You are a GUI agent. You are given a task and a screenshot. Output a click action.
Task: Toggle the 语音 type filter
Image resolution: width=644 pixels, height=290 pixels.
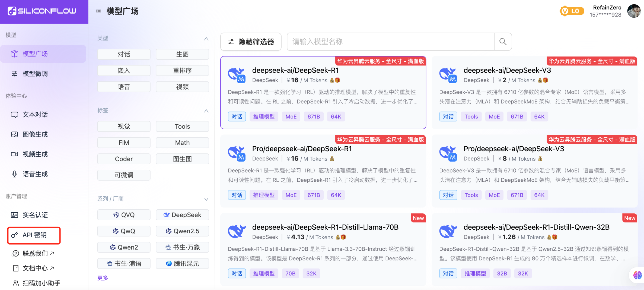[124, 87]
